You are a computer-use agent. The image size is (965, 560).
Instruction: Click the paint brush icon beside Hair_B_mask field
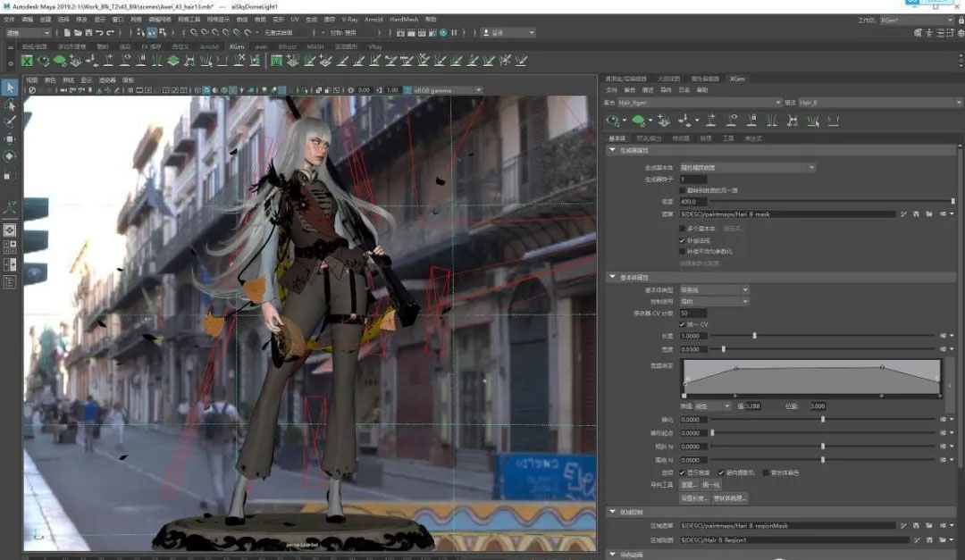[904, 214]
